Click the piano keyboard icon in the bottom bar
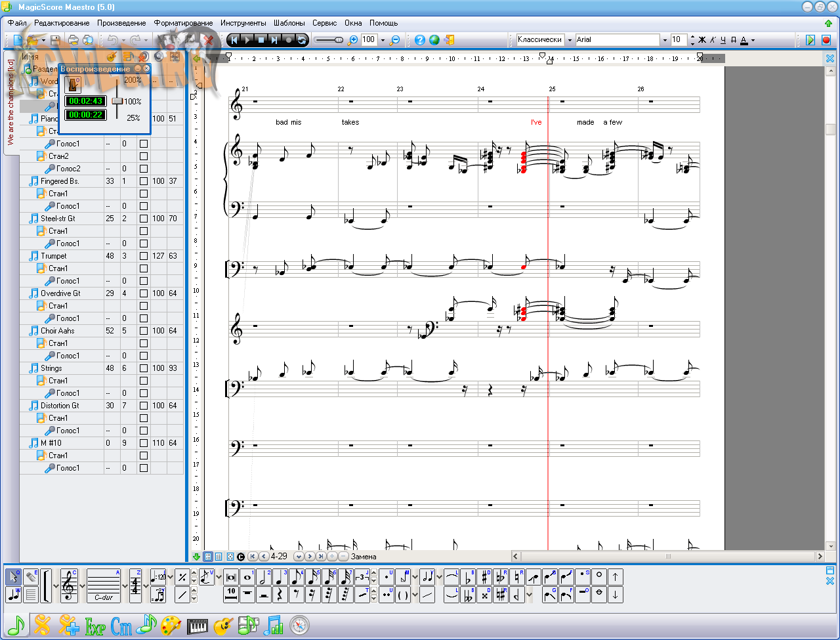The width and height of the screenshot is (840, 640). (x=197, y=626)
